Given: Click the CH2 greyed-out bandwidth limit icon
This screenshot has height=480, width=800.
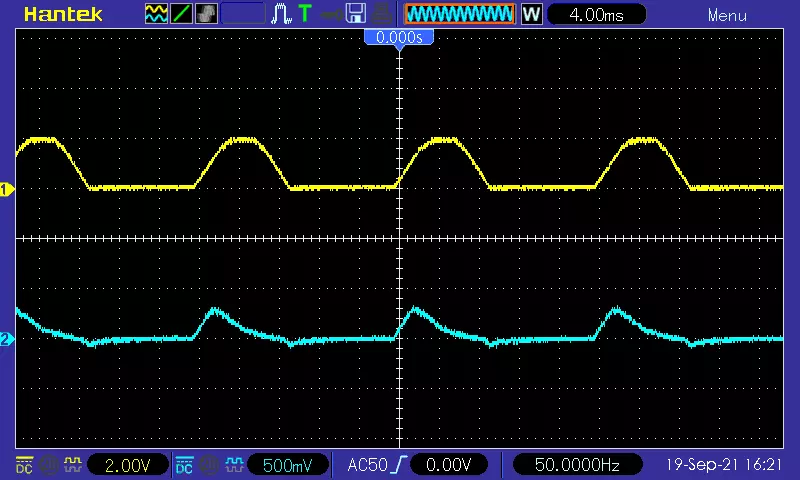Looking at the screenshot, I should point(208,465).
